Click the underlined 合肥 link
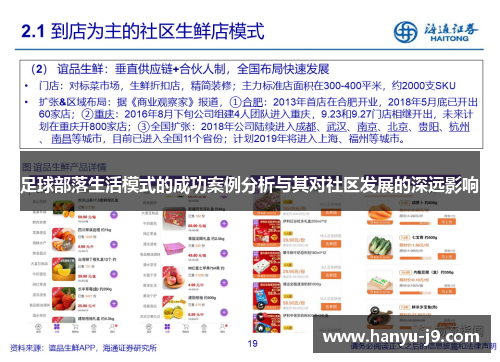 (253, 102)
